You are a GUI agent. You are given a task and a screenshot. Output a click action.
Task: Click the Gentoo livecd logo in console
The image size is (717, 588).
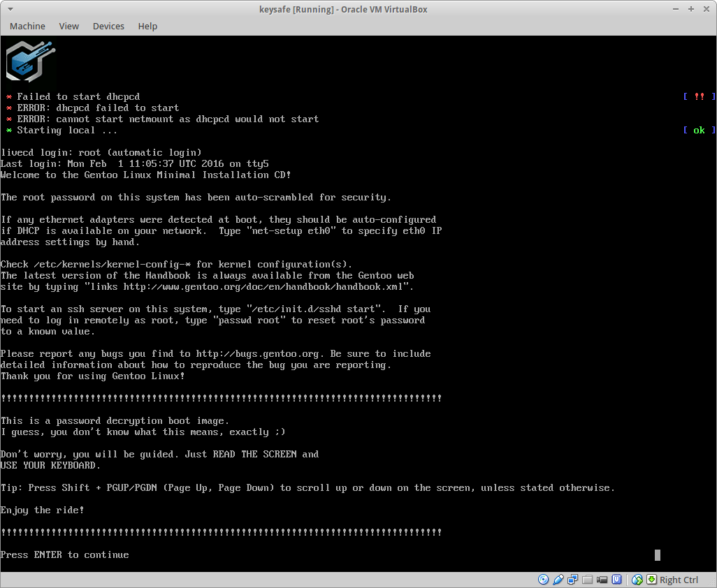(31, 61)
